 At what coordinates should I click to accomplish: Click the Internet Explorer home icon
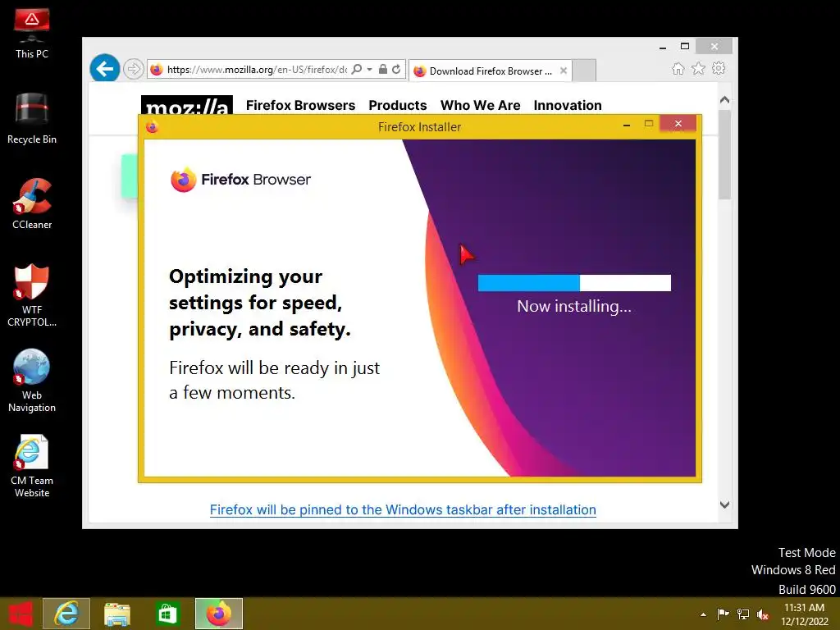click(678, 69)
